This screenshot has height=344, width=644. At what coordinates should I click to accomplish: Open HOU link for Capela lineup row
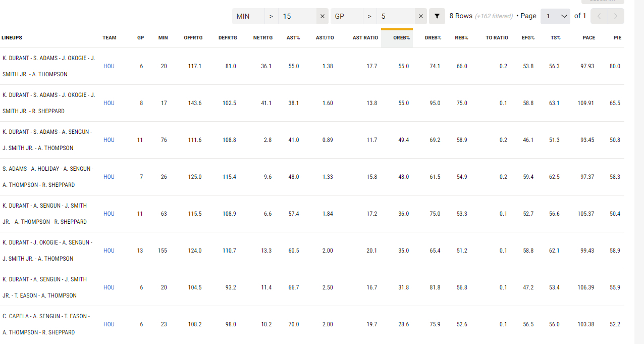[x=109, y=324]
